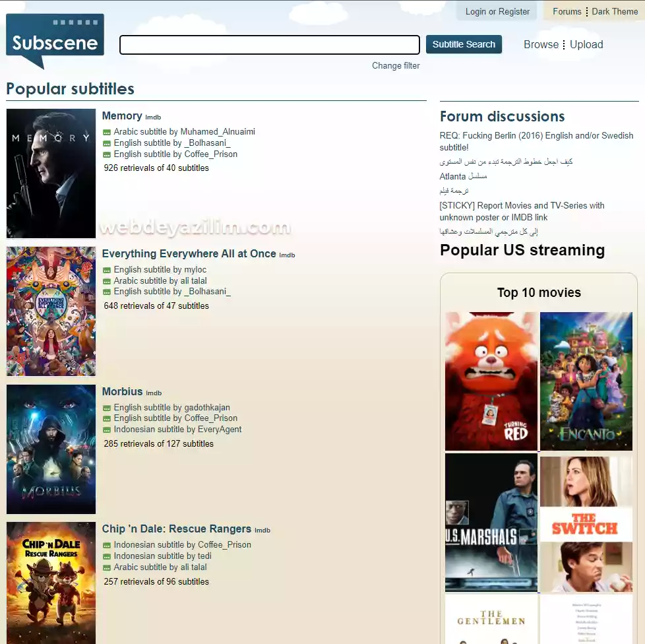Open Everything Everywhere English subtitle by _Bolhasani_
Screen dimensions: 645x644
[172, 292]
